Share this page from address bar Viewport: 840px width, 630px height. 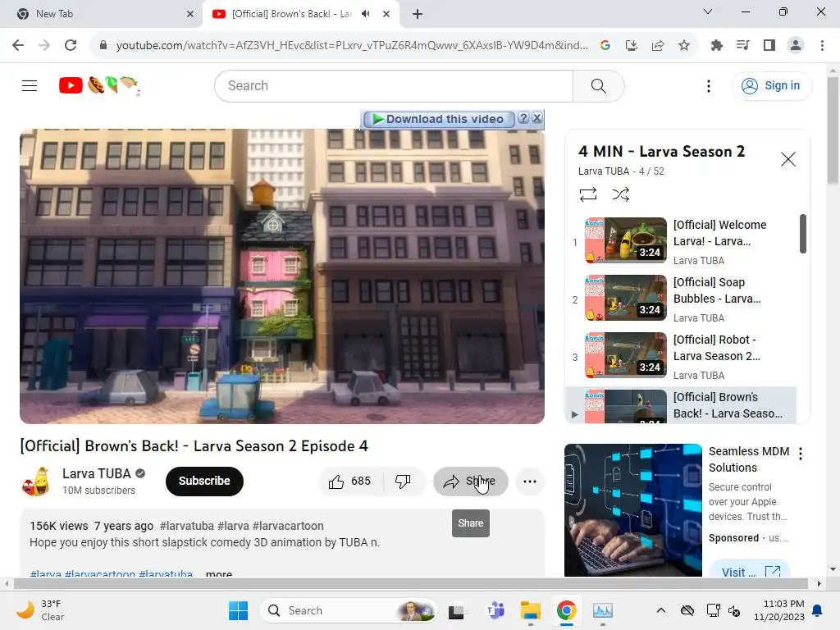pos(658,46)
